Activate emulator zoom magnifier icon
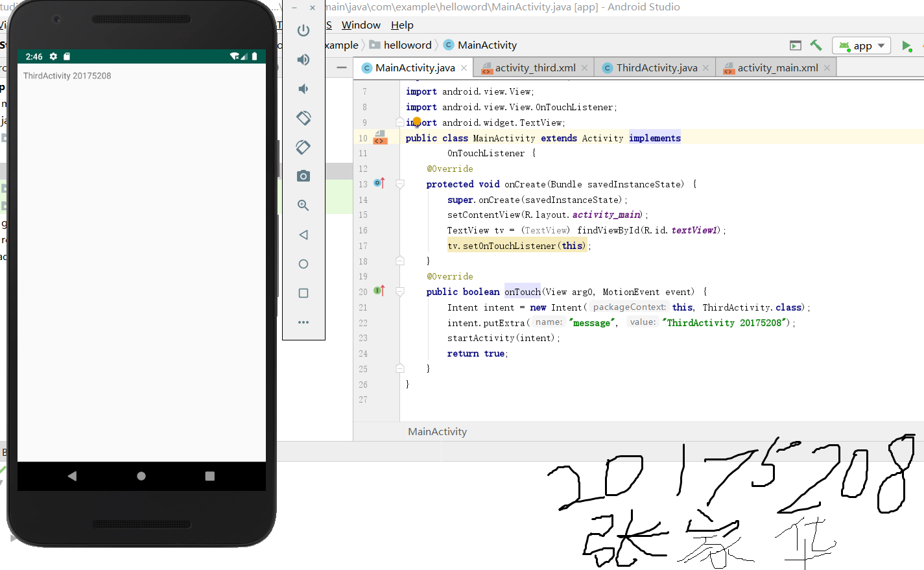 [x=303, y=206]
